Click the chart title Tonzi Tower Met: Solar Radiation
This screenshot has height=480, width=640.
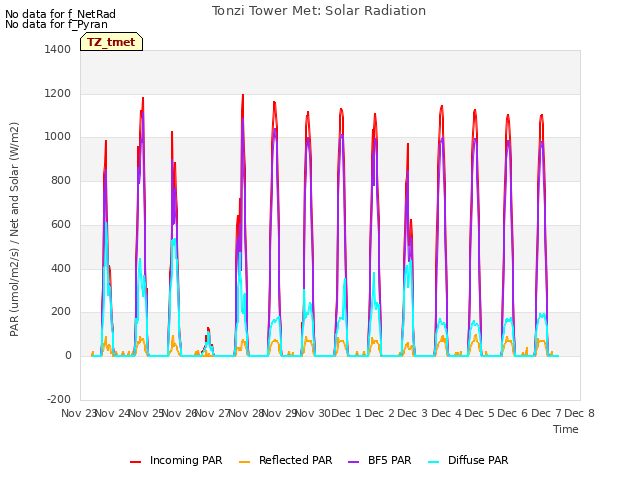tap(319, 11)
